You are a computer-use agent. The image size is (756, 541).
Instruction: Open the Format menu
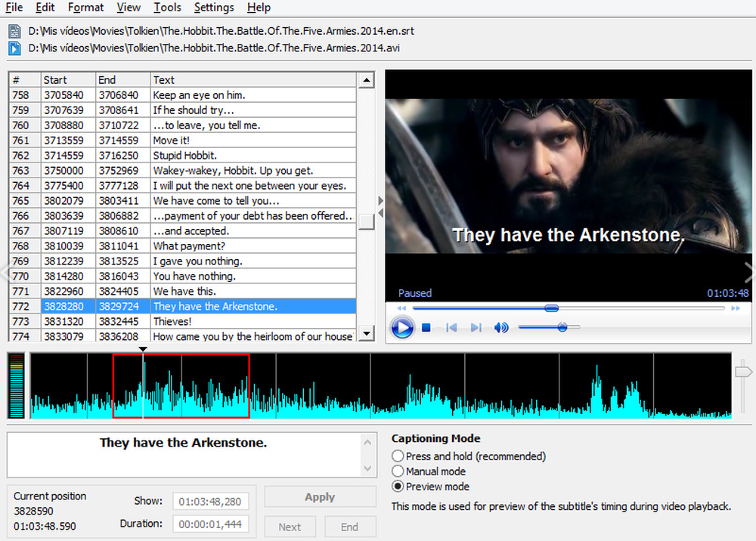pos(85,8)
